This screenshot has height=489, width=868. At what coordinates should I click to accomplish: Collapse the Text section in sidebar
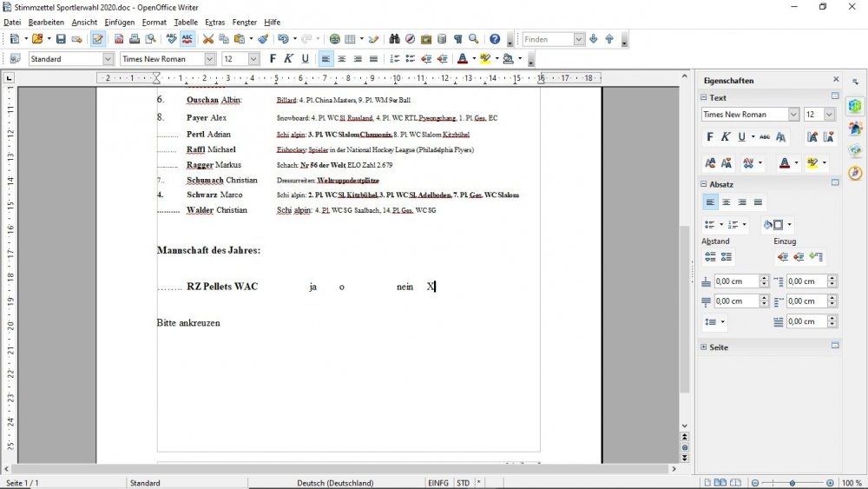click(x=704, y=97)
